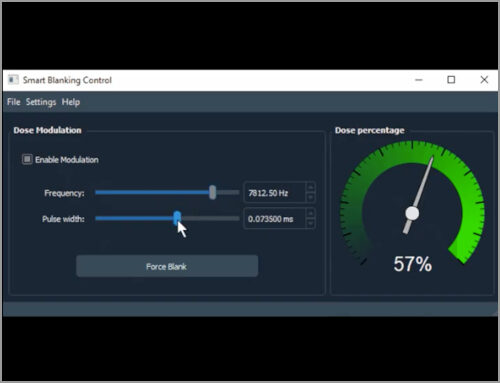Decrease frequency with the down arrow

(310, 198)
